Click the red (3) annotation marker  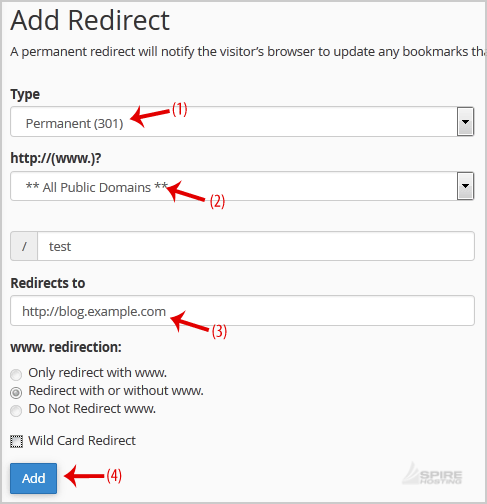[x=219, y=331]
